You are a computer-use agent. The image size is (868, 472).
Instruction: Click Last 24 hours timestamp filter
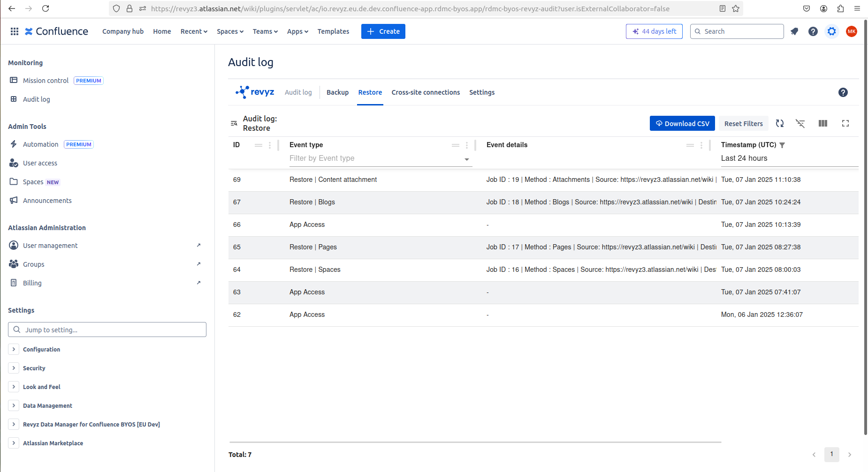click(x=790, y=158)
